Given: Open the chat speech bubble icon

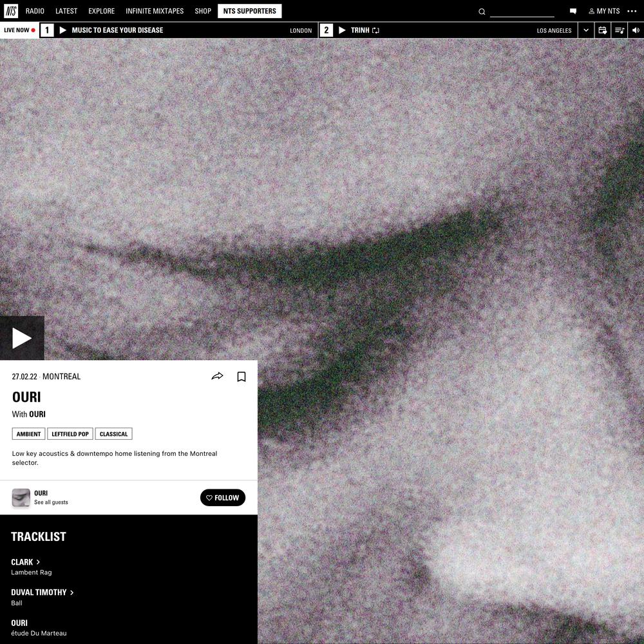Looking at the screenshot, I should [x=573, y=12].
